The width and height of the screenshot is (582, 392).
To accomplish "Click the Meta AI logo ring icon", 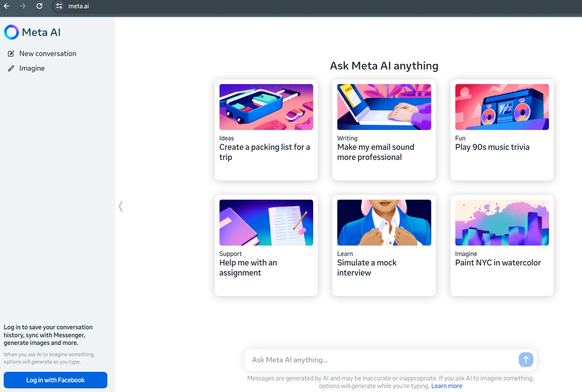I will pos(12,32).
